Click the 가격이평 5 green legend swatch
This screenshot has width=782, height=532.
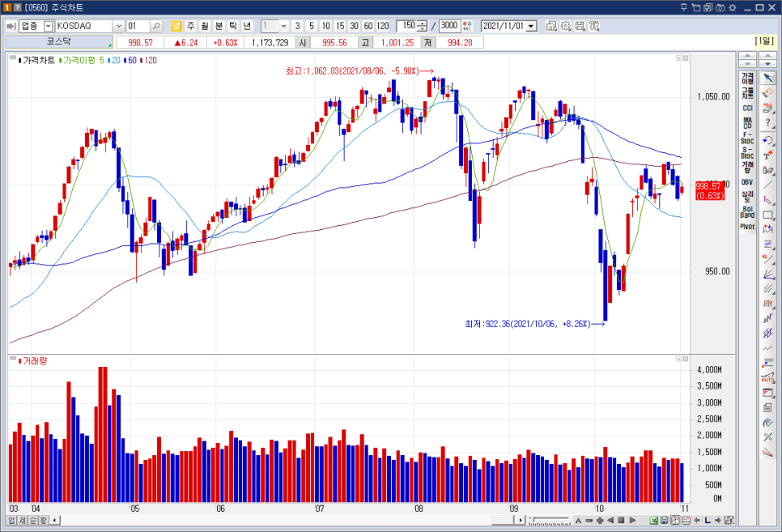(x=61, y=61)
